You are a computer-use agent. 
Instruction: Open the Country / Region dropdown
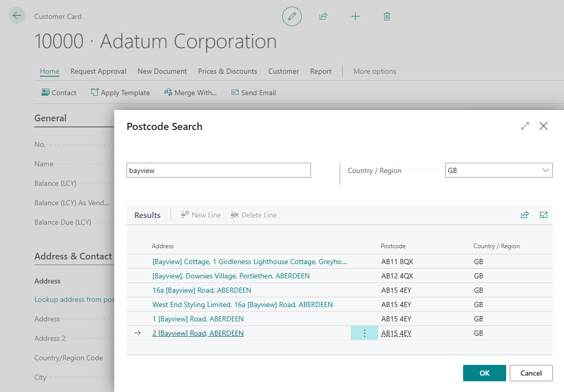(x=544, y=170)
